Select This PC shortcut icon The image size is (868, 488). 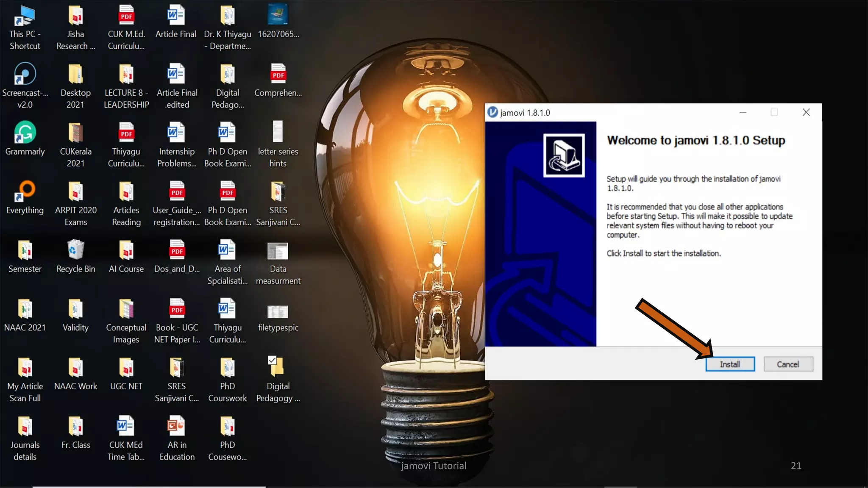point(25,16)
